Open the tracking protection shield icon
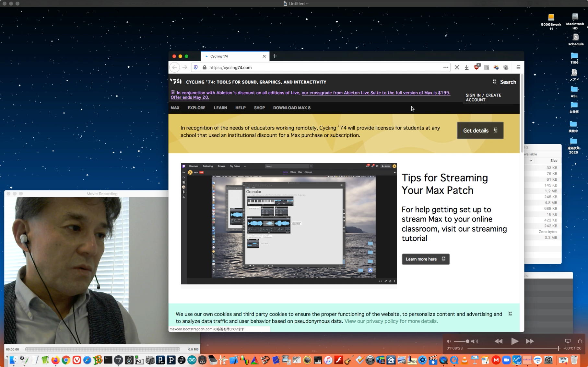The width and height of the screenshot is (588, 367). (196, 67)
